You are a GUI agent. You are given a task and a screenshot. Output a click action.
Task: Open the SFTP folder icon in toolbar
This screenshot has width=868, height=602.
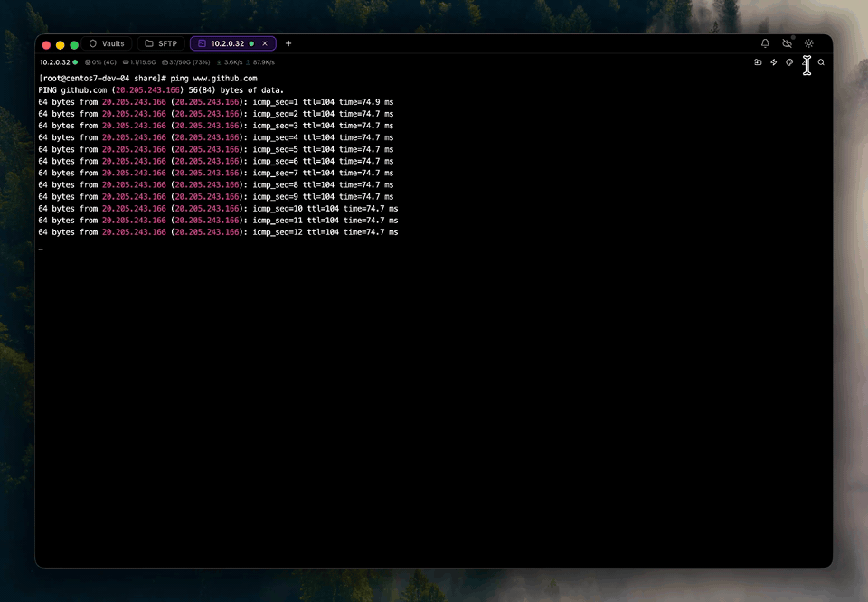[x=758, y=62]
